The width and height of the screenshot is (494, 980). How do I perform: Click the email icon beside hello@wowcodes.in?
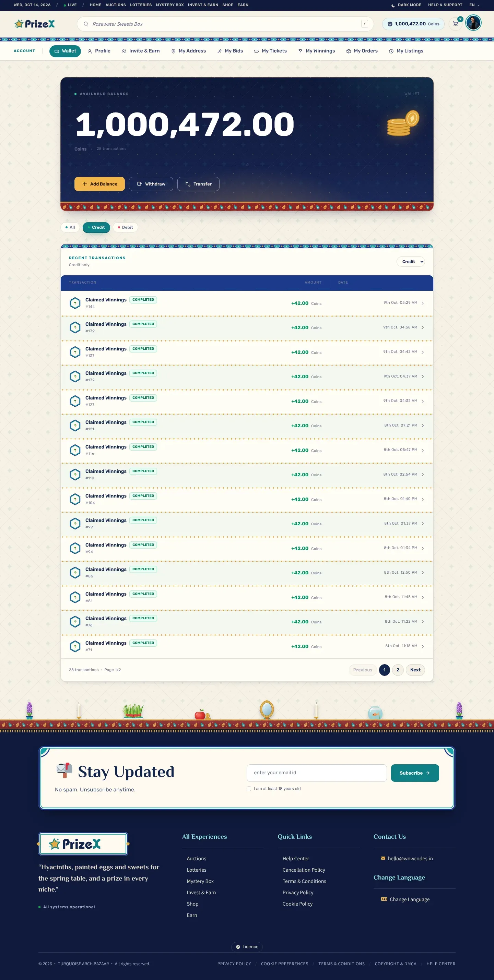pos(383,858)
